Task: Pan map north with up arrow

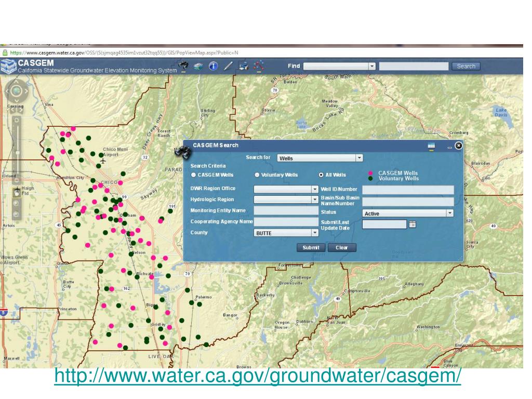Action: tap(16, 82)
